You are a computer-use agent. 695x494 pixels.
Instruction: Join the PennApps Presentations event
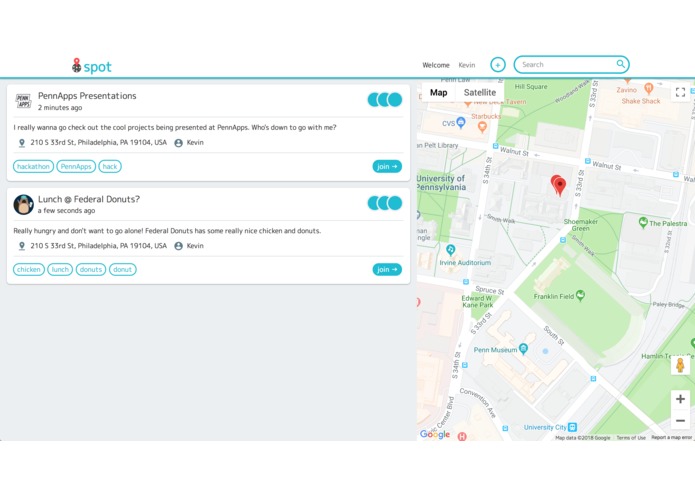coord(387,167)
